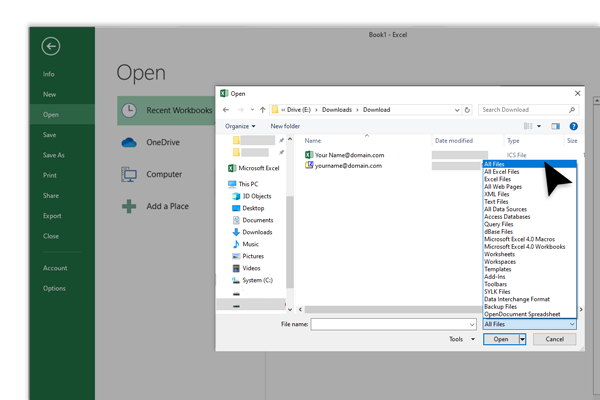The image size is (600, 400).
Task: Go up one folder level
Action: click(262, 110)
